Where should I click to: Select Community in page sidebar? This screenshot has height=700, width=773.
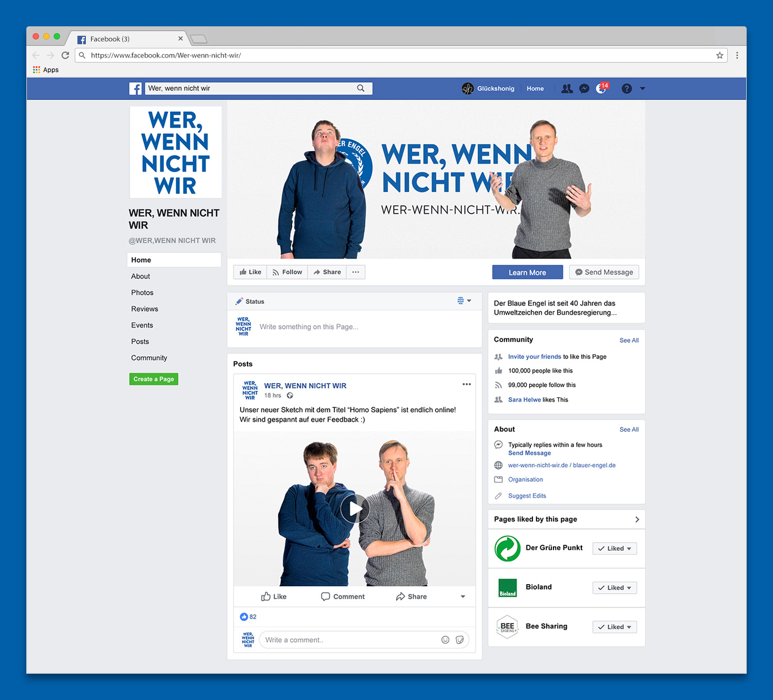tap(149, 358)
